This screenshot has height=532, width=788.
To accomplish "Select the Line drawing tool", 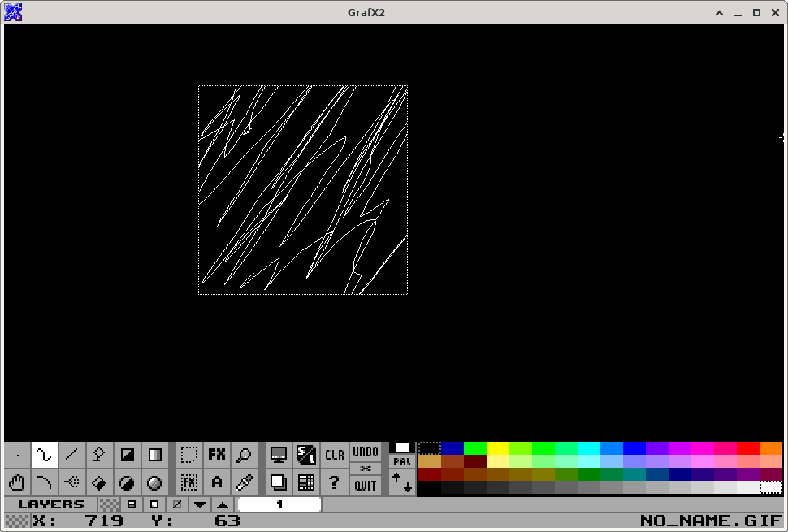I will (71, 455).
